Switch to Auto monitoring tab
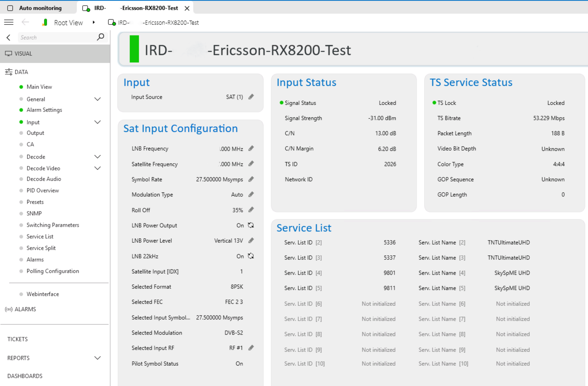The width and height of the screenshot is (588, 386). pyautogui.click(x=38, y=8)
